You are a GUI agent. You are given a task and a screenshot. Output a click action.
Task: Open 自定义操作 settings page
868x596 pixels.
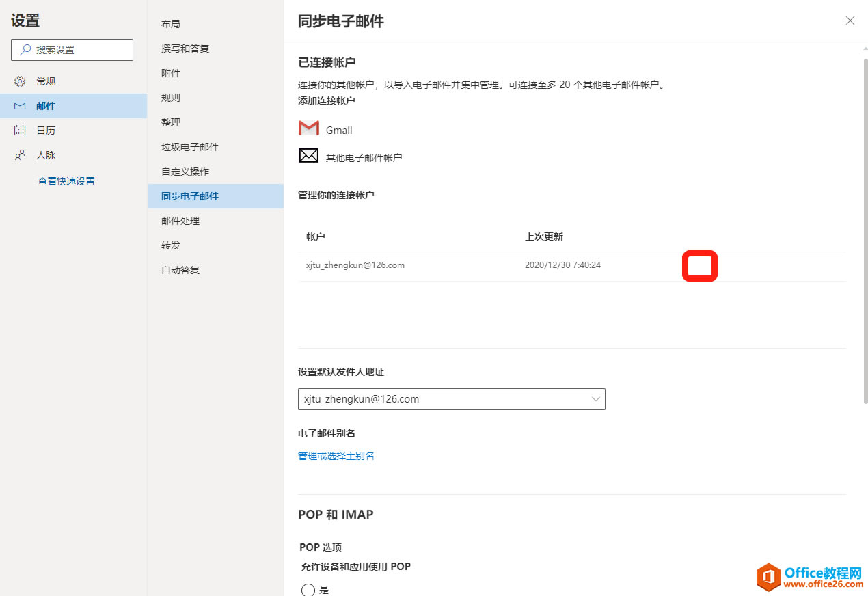coord(215,172)
